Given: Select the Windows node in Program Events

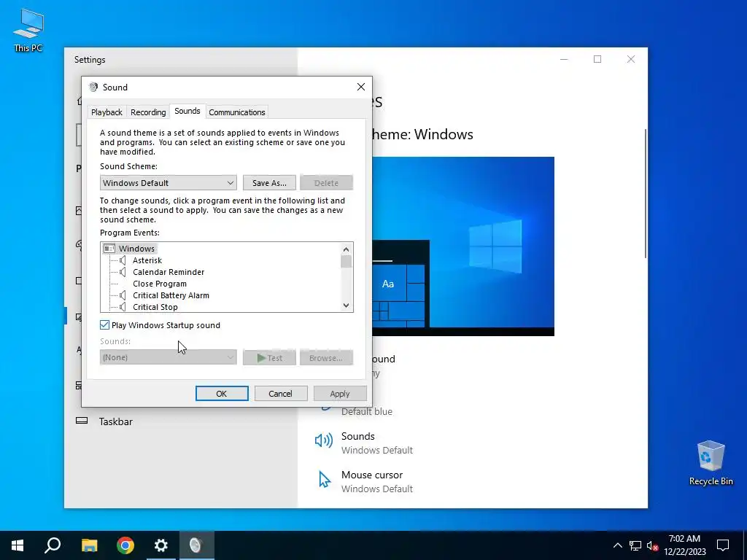Looking at the screenshot, I should (x=136, y=249).
